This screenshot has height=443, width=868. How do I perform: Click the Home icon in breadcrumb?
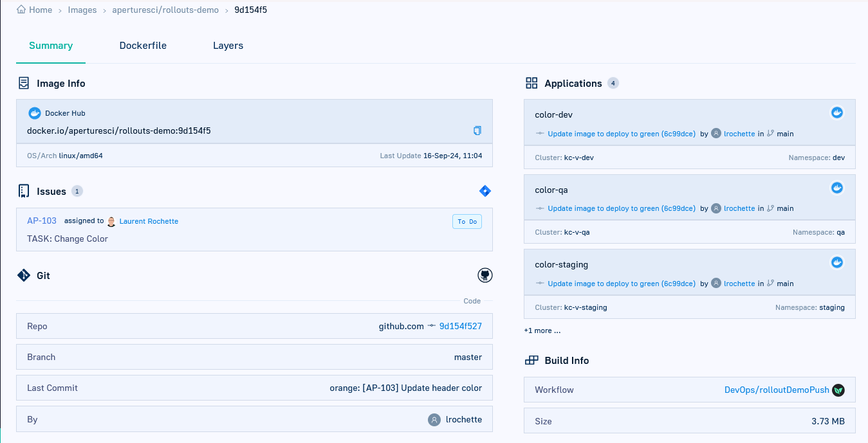(21, 10)
